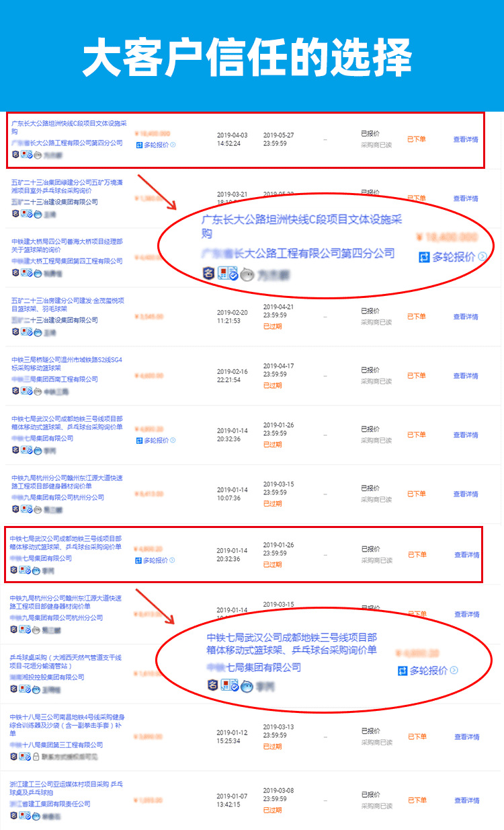Click the license certificate badge in 金茂玺悦项目 row
Viewport: 504px width, 830px height.
point(27,332)
